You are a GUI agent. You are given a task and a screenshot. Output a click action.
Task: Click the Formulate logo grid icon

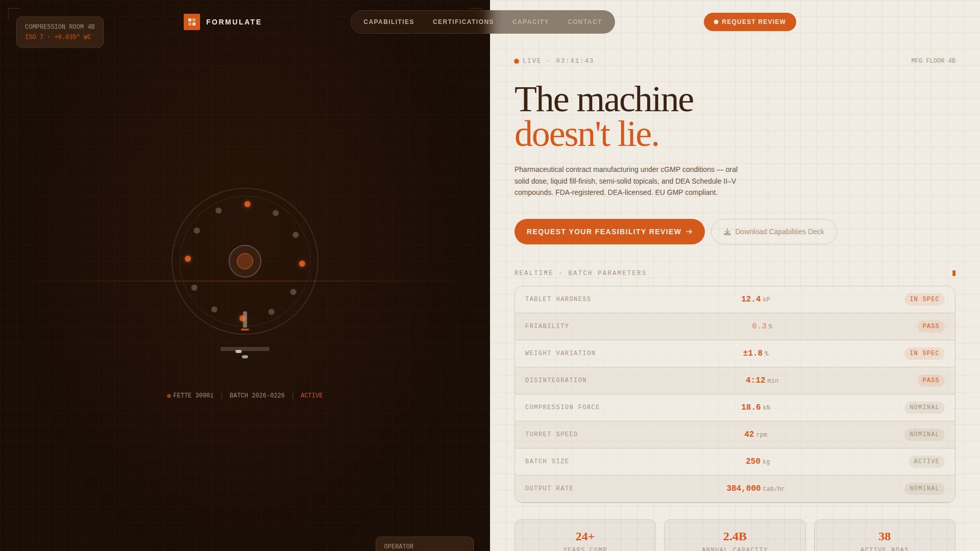click(x=192, y=22)
